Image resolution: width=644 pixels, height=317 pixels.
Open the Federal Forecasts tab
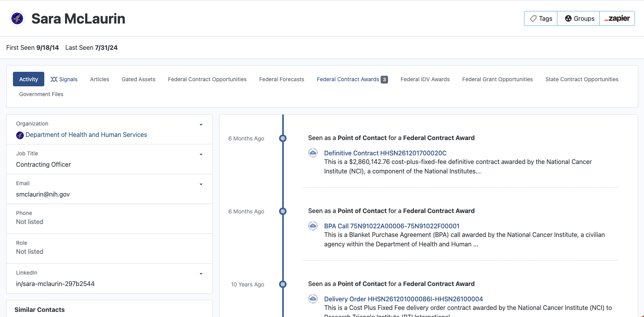pos(282,79)
